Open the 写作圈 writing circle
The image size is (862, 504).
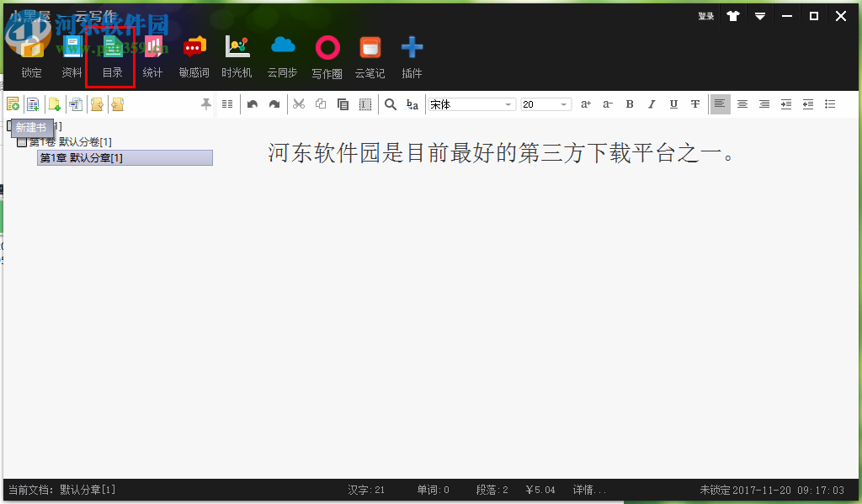point(327,55)
